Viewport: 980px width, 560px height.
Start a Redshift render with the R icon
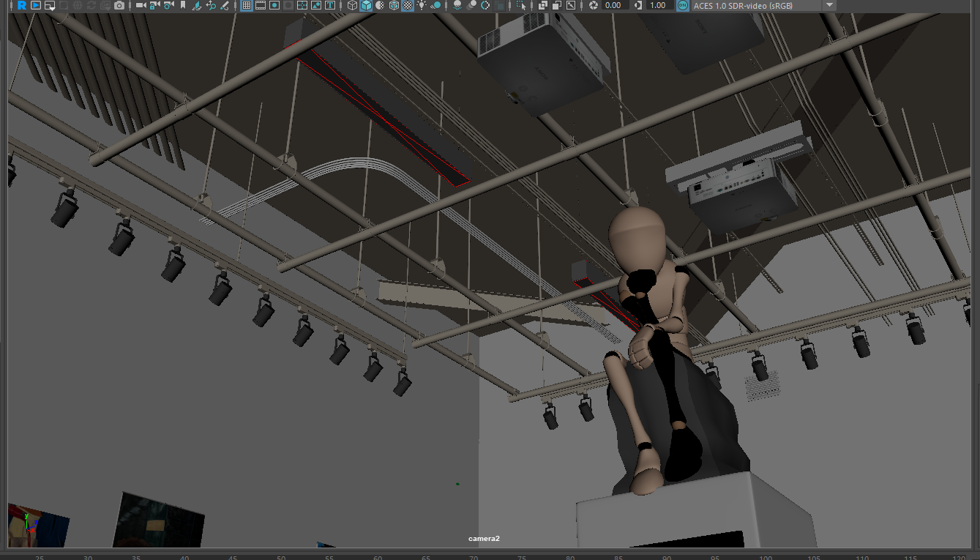(x=20, y=5)
